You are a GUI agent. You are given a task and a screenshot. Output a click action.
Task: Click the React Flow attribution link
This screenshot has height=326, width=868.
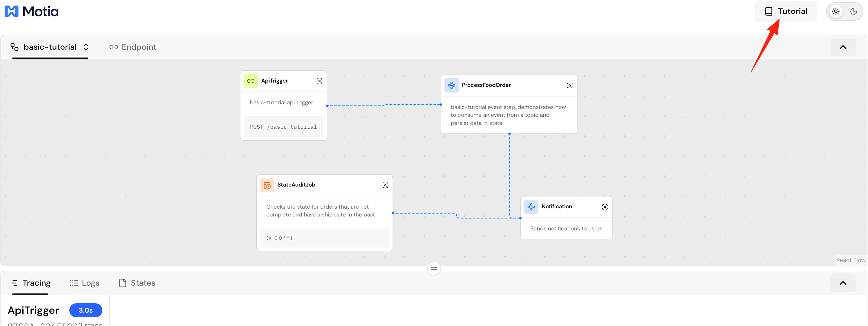(x=851, y=260)
